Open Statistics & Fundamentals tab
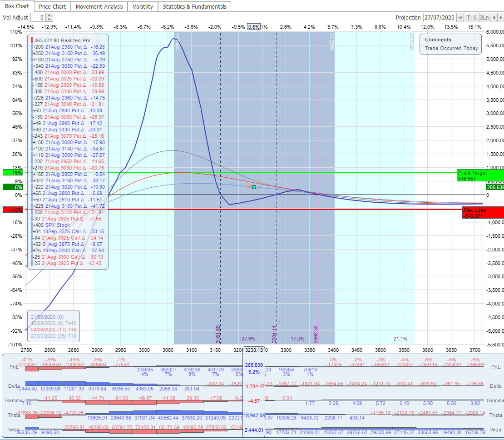Image resolution: width=504 pixels, height=440 pixels. (x=194, y=7)
